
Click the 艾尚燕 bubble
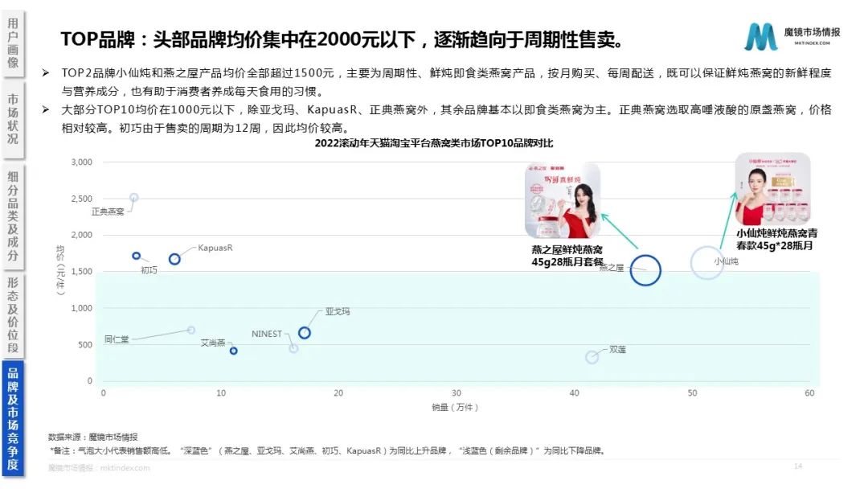(x=234, y=351)
